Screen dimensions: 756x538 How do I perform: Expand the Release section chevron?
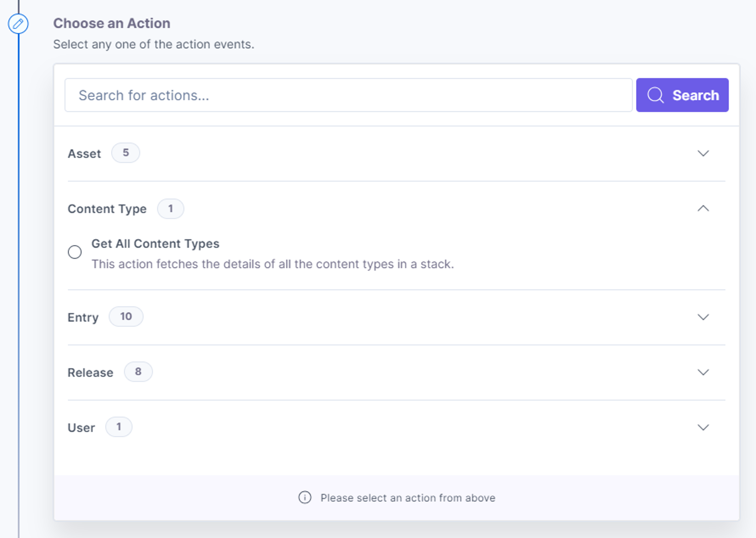[703, 372]
